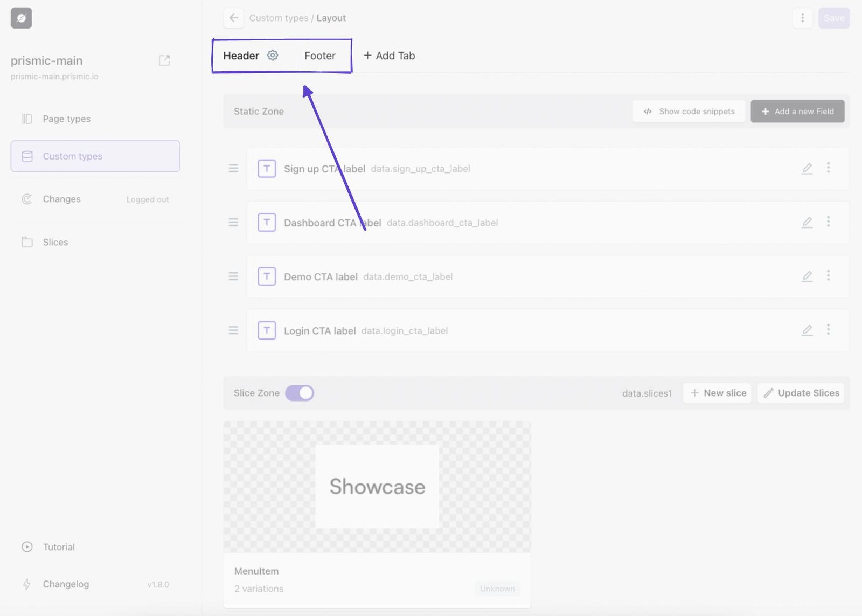Edit the Sign up CTA label field
Image resolution: width=862 pixels, height=616 pixels.
pos(807,168)
